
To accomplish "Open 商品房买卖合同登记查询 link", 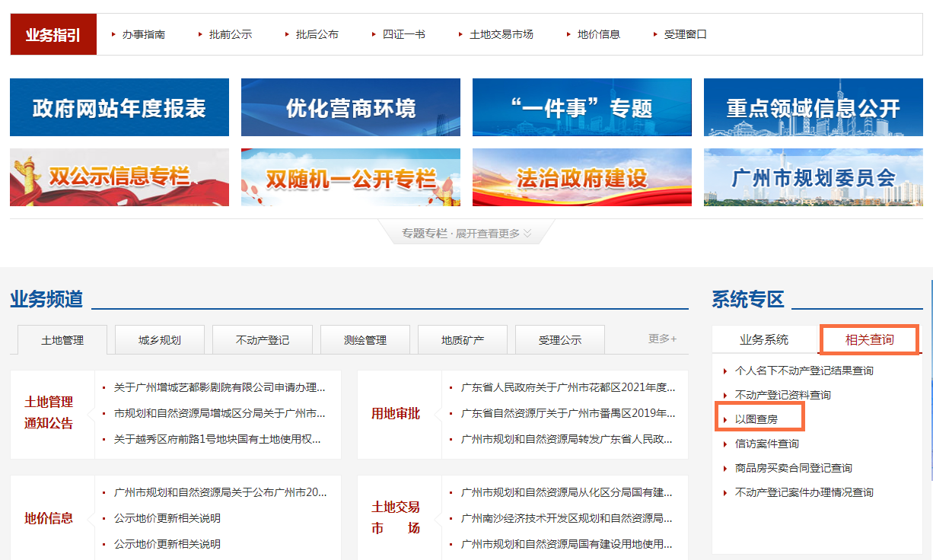I will point(793,468).
